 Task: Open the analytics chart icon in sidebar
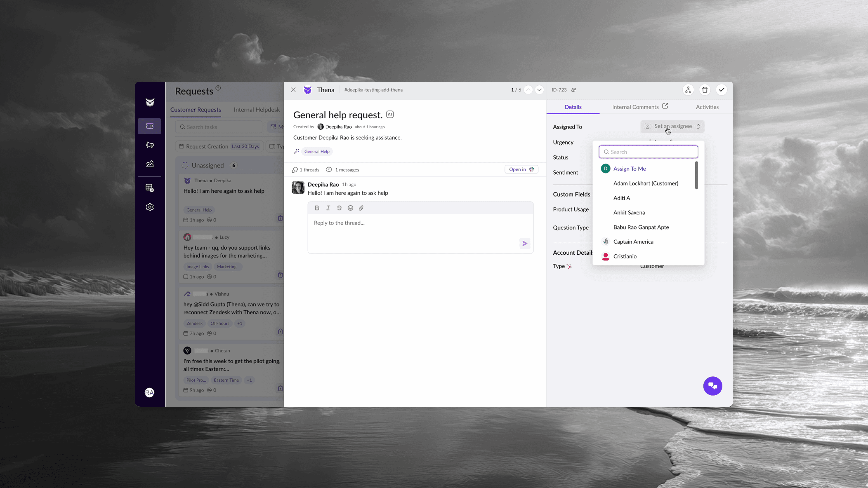[x=150, y=164]
